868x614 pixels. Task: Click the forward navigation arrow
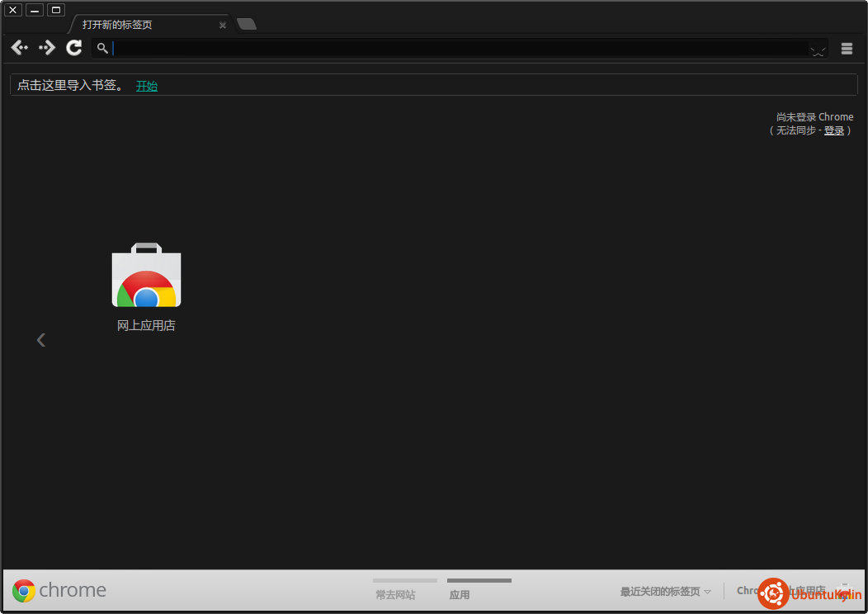47,48
